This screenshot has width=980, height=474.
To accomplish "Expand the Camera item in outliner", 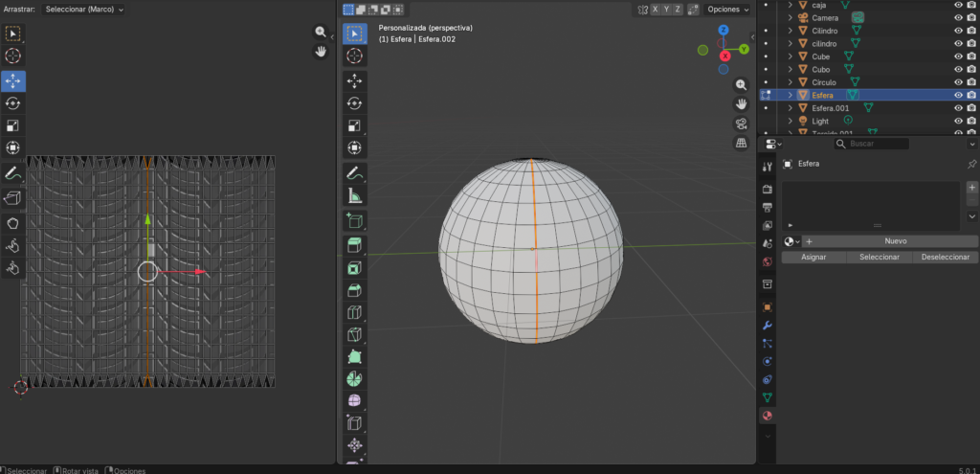I will [x=791, y=17].
